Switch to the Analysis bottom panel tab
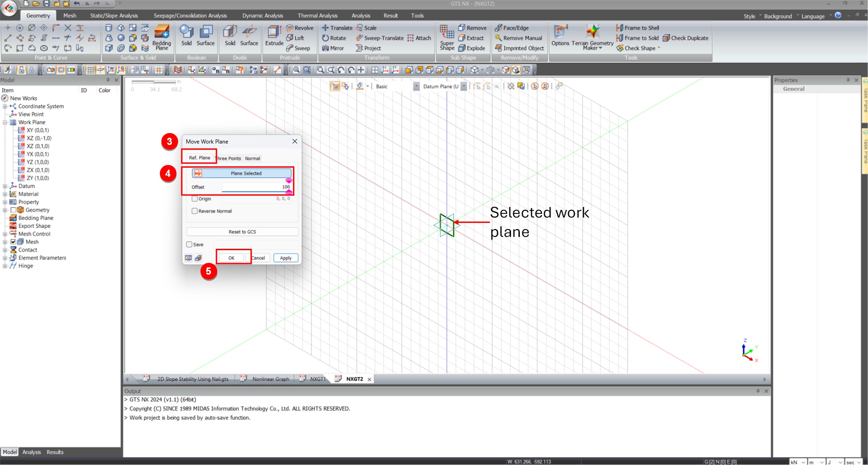This screenshot has height=465, width=868. tap(32, 452)
